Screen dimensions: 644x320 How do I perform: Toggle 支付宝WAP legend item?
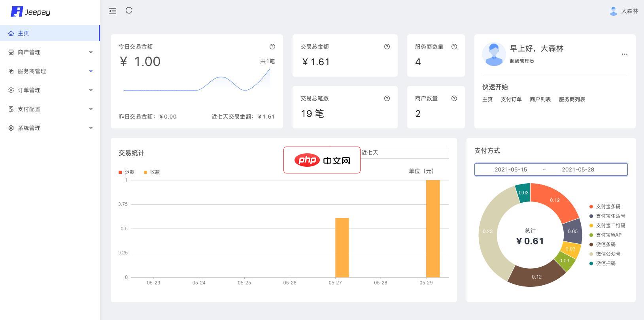[605, 235]
